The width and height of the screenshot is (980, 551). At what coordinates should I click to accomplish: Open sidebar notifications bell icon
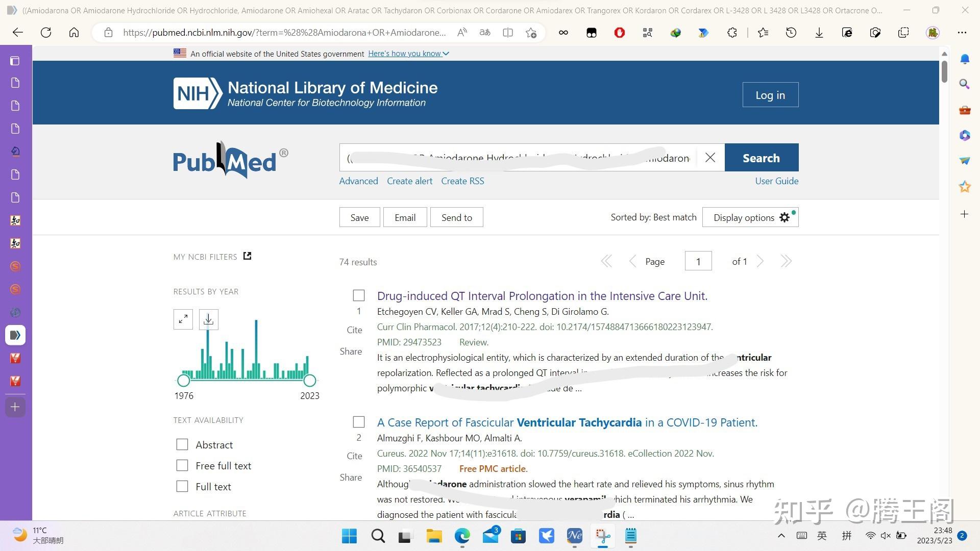point(965,59)
